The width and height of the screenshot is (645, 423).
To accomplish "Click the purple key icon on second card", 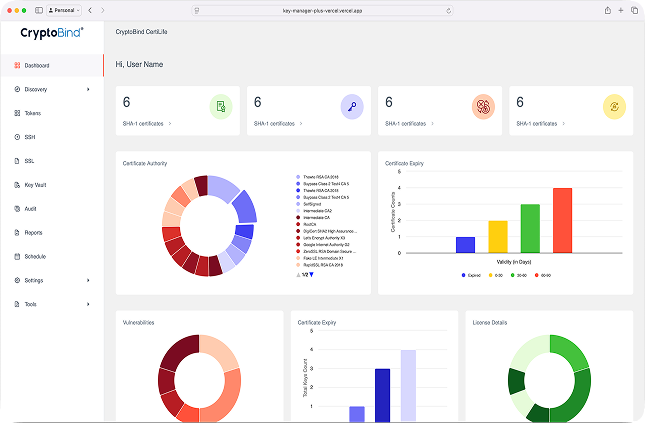I will (x=351, y=106).
